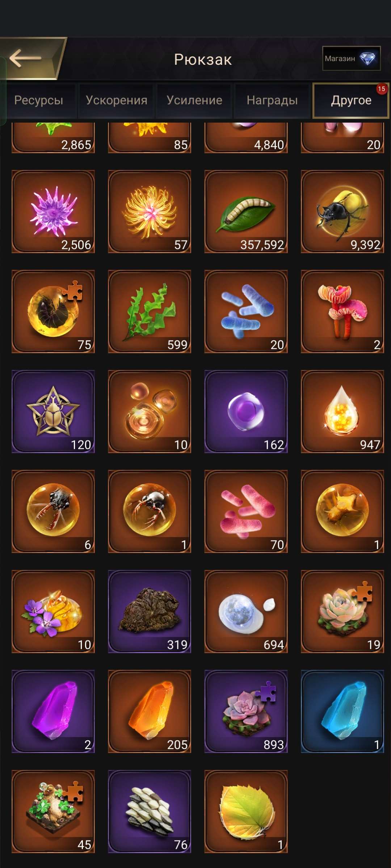
Task: Select the yellow-green leaf item
Action: click(246, 812)
